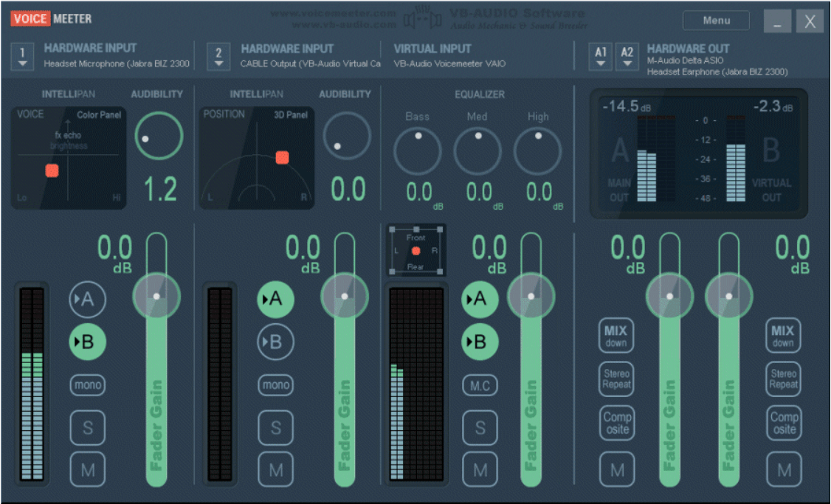Click the bus A Fader Gain knob
The width and height of the screenshot is (831, 504).
click(x=670, y=296)
